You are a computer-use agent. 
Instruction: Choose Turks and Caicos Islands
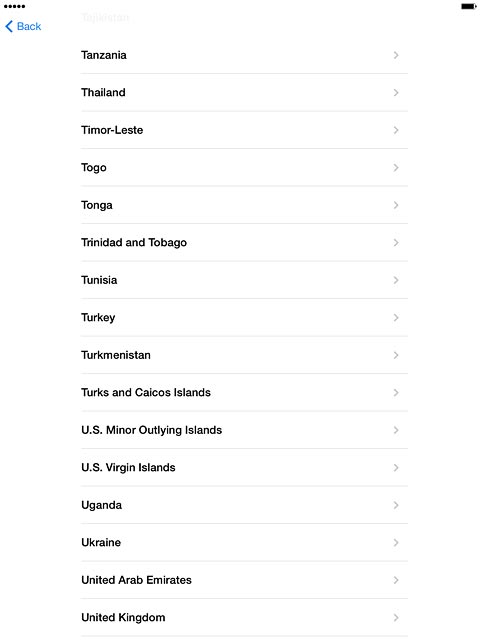point(244,393)
